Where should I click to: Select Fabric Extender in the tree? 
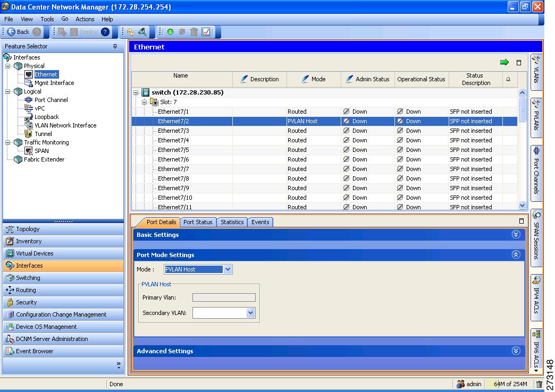[44, 159]
